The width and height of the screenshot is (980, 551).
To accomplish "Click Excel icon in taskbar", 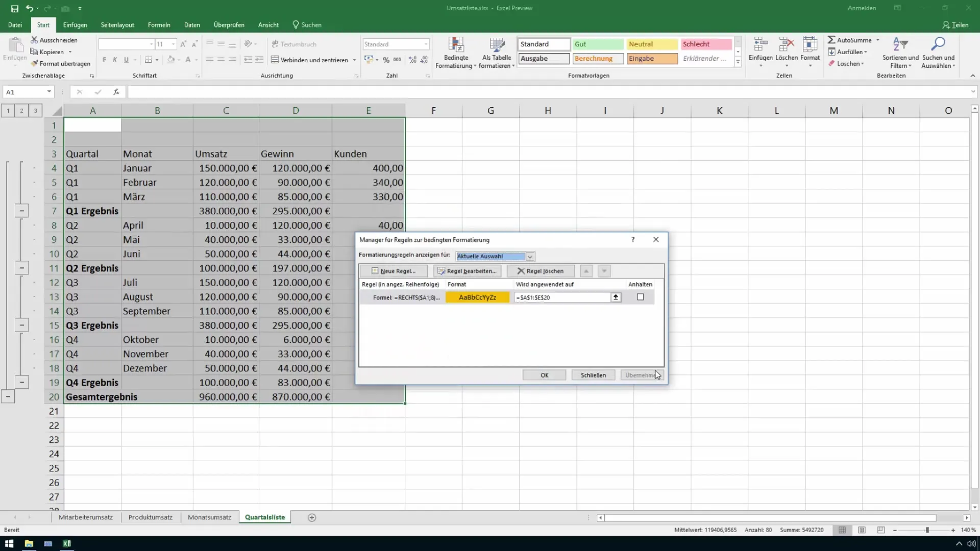I will pyautogui.click(x=67, y=543).
